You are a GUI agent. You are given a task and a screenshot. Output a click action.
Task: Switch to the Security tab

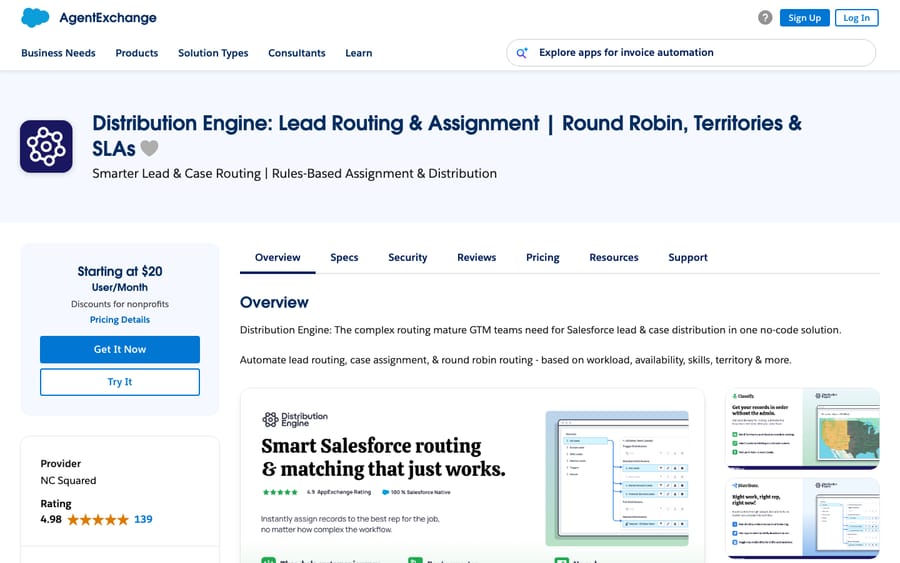tap(408, 258)
